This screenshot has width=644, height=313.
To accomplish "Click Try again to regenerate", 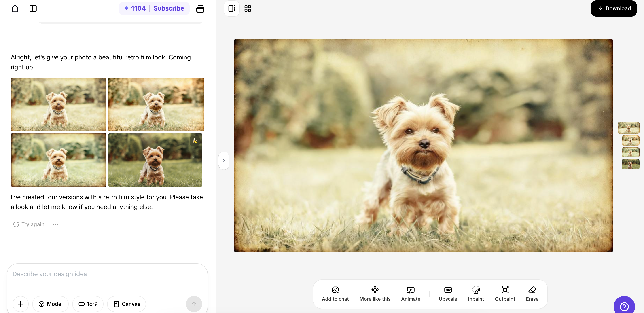I will (x=29, y=224).
